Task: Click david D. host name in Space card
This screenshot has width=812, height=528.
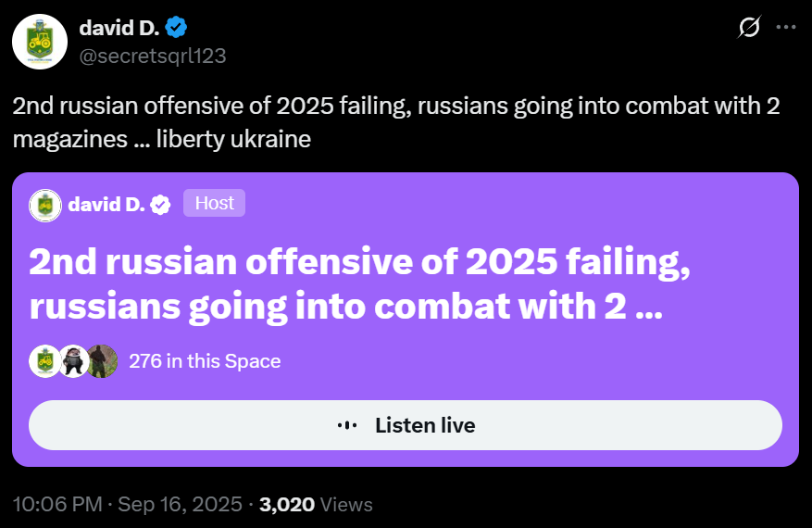Action: 106,205
